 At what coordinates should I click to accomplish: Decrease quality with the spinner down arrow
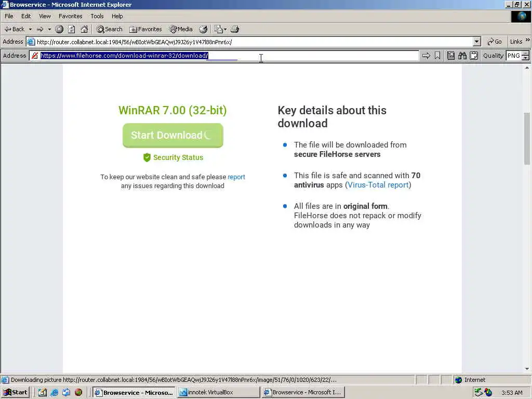[526, 58]
